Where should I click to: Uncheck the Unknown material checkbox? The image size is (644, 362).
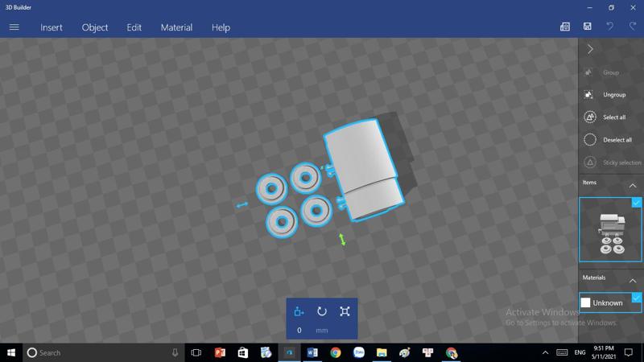[x=637, y=298]
